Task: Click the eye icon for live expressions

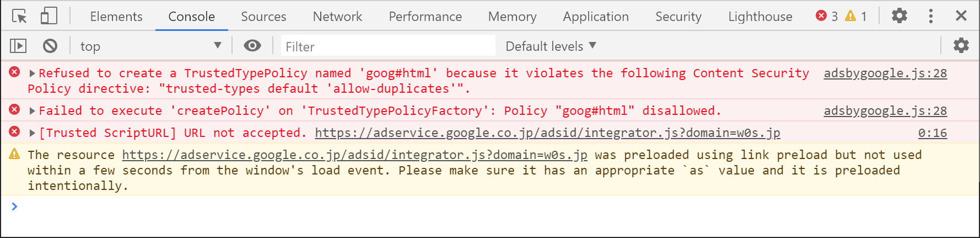Action: tap(252, 46)
